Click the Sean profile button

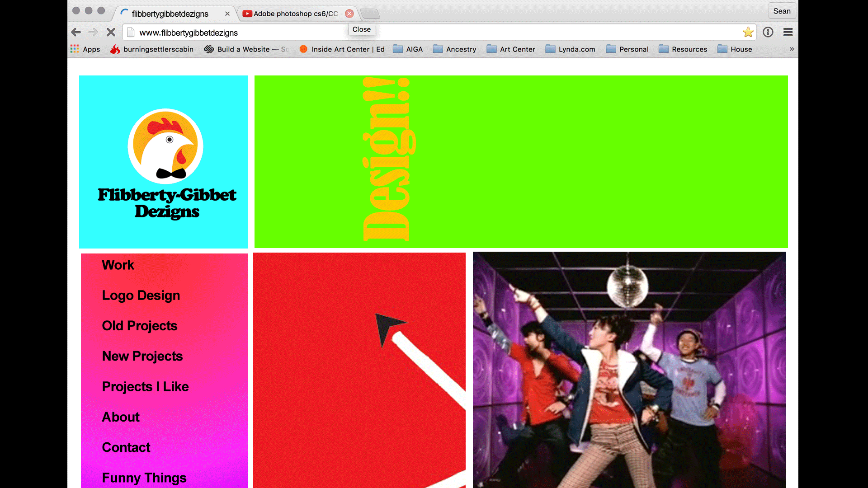click(782, 11)
